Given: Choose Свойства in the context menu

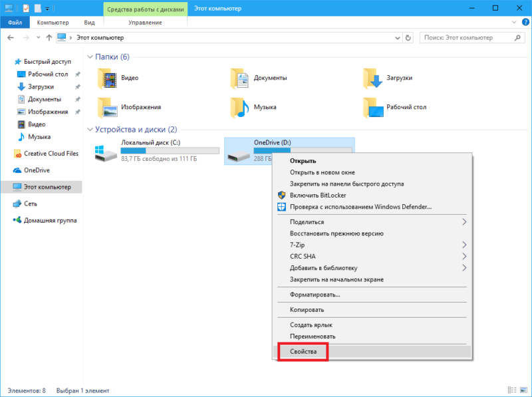Looking at the screenshot, I should [x=372, y=351].
